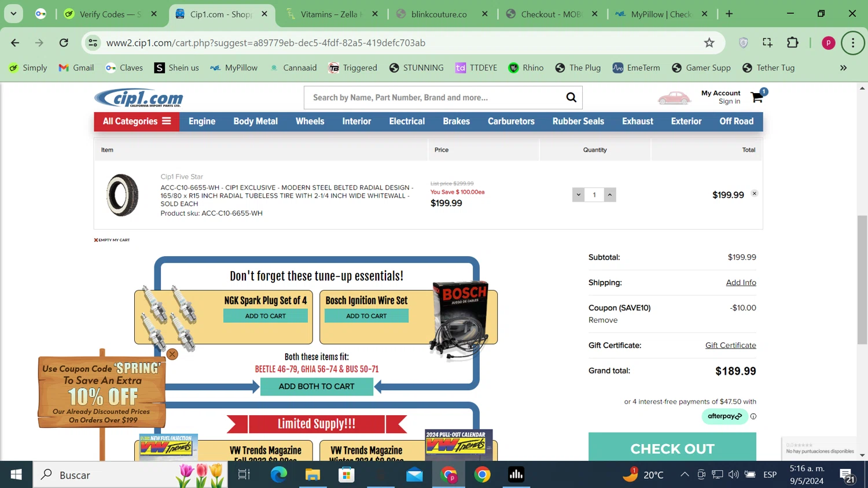The image size is (868, 488).
Task: Open the Shein us bookmark
Action: (x=176, y=68)
